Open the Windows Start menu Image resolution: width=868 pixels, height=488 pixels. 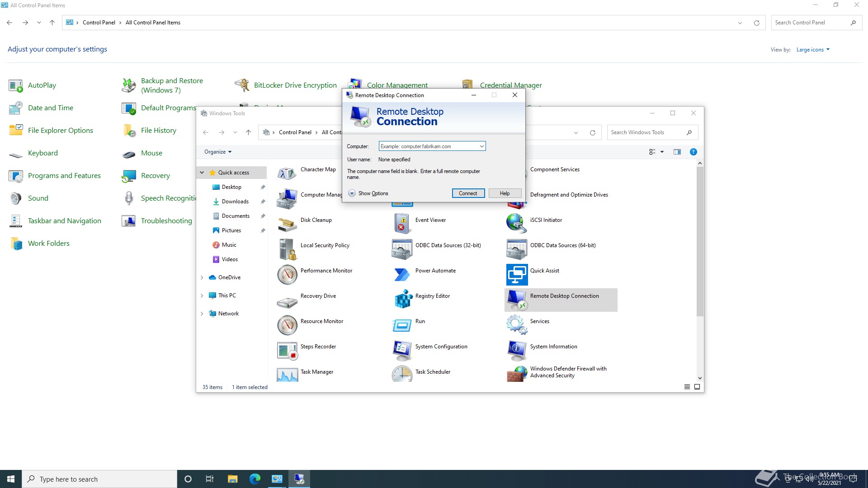pyautogui.click(x=11, y=479)
